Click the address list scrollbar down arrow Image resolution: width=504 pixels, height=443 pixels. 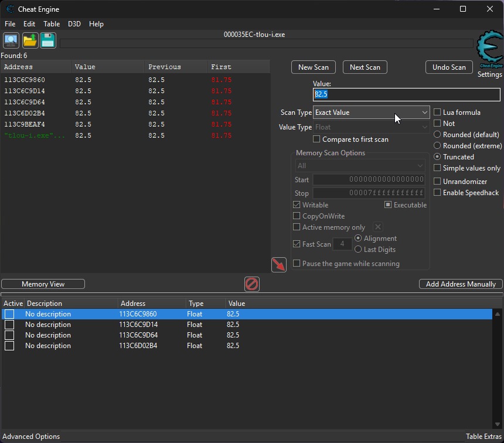pos(498,424)
